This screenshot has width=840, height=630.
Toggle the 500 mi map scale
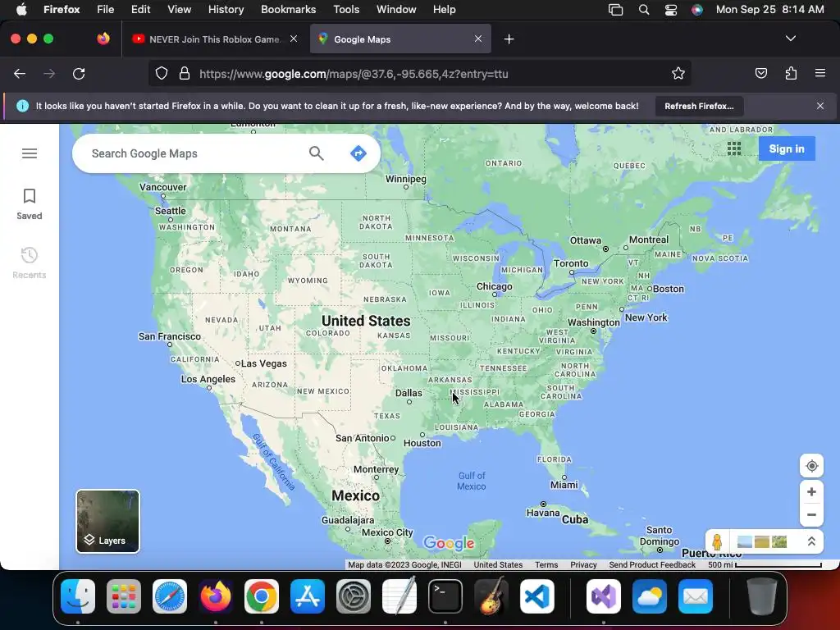(x=765, y=564)
